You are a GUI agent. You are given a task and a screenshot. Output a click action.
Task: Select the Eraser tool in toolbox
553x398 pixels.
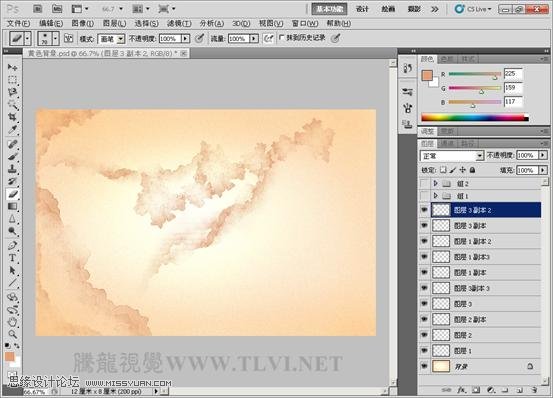pos(13,194)
